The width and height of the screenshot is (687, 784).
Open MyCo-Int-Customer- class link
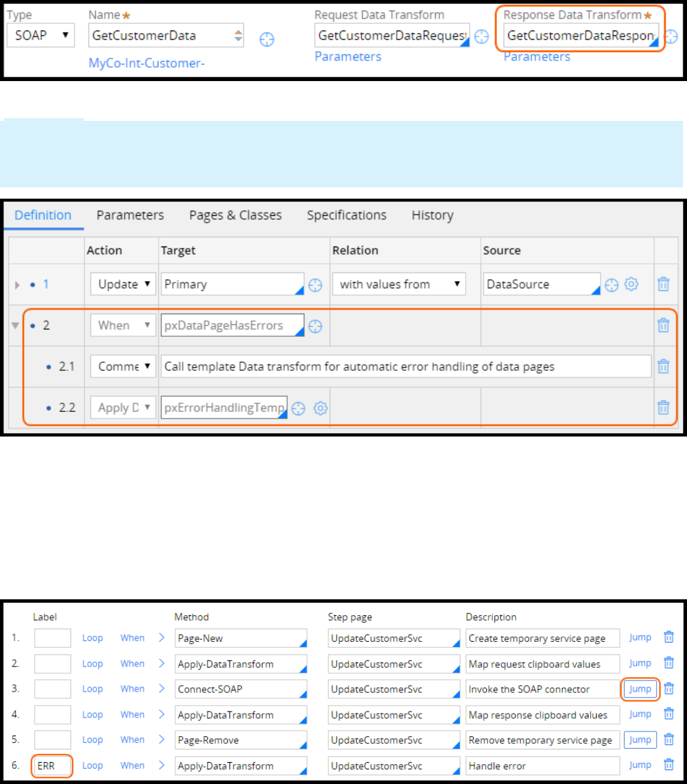(146, 64)
